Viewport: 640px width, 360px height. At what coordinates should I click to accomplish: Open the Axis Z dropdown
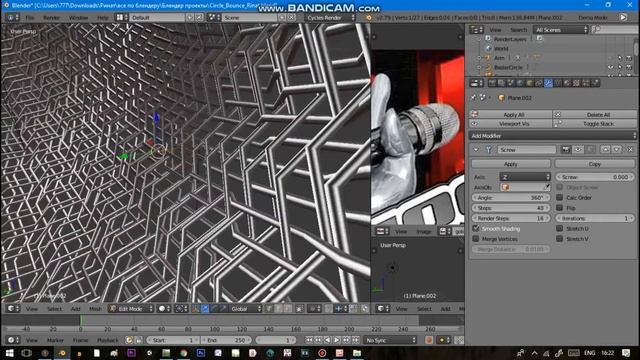pyautogui.click(x=525, y=177)
